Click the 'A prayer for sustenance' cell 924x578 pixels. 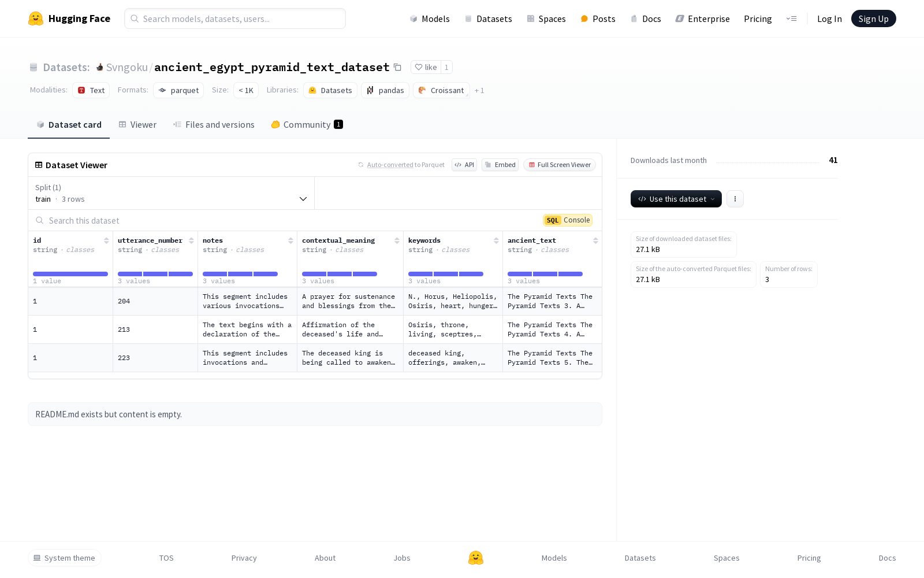350,301
